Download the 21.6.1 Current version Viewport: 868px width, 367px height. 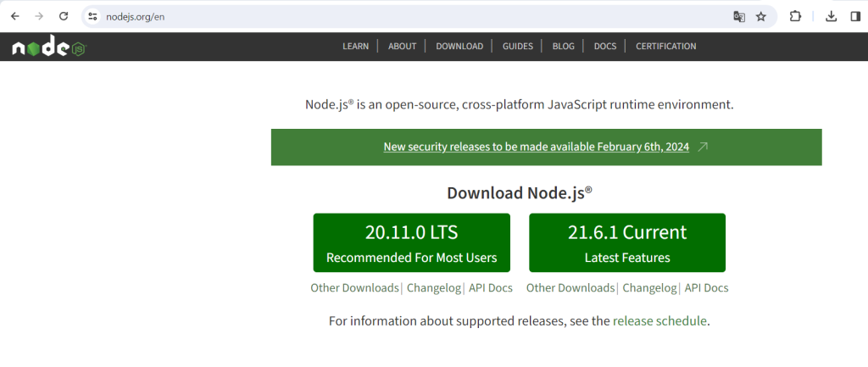point(627,243)
